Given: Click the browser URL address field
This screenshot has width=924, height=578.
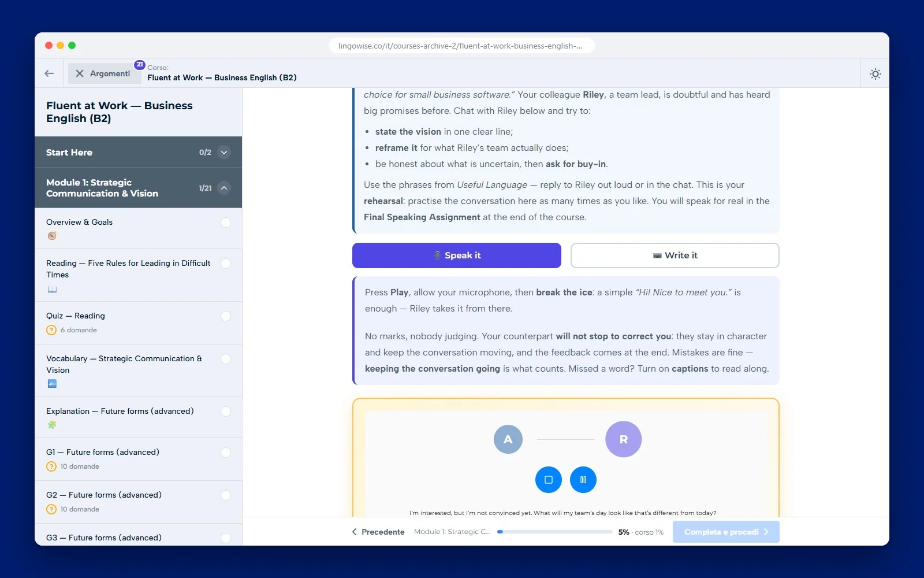Looking at the screenshot, I should [x=462, y=46].
